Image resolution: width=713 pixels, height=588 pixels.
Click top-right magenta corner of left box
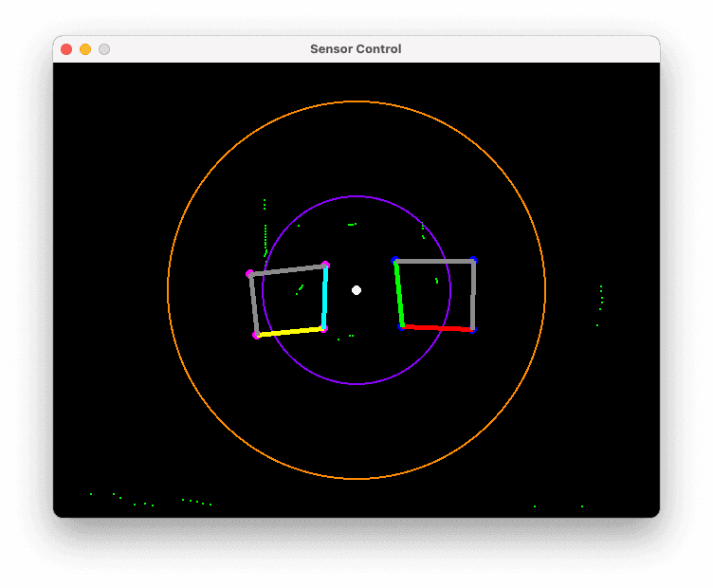pos(325,265)
